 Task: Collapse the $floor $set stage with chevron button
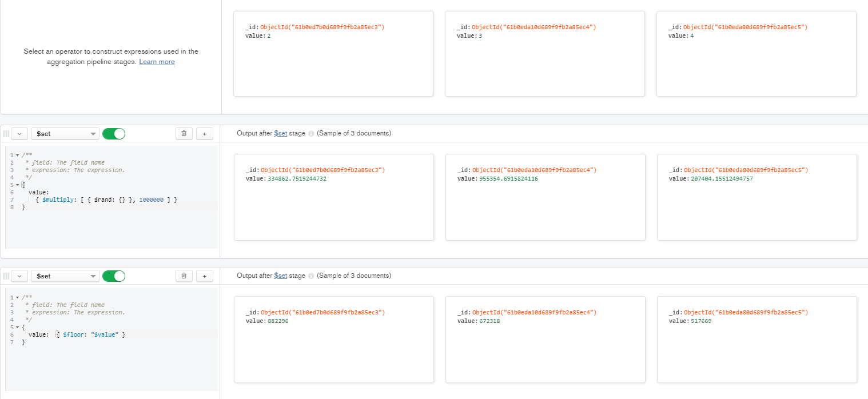tap(19, 276)
